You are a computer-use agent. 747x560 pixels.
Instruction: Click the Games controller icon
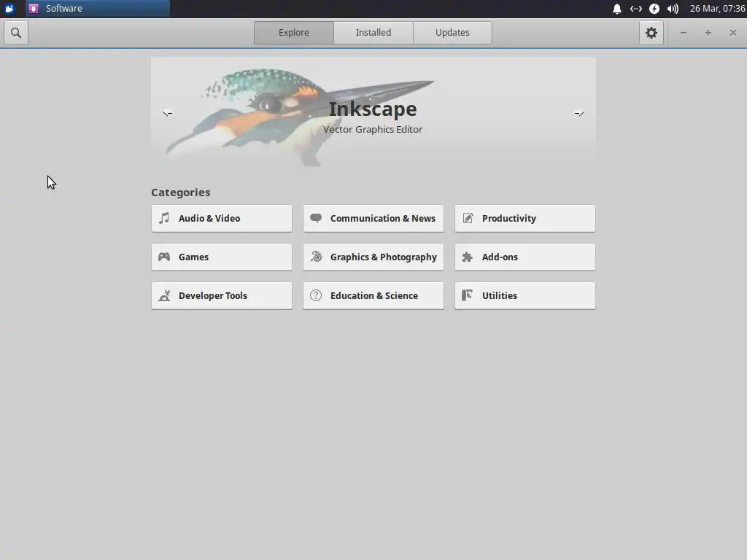[164, 257]
